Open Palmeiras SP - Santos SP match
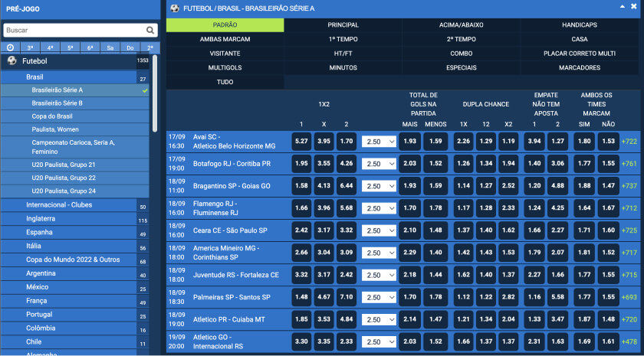This screenshot has height=356, width=644. (232, 297)
